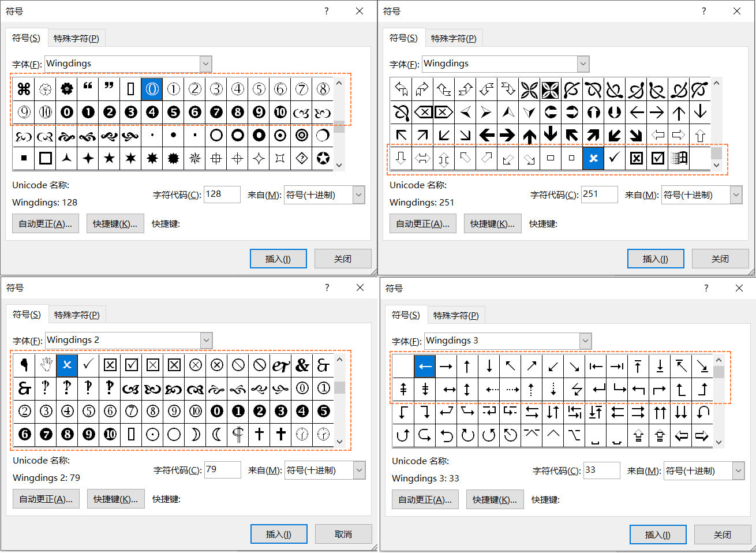Screen dimensions: 756x553
Task: Switch to 特殊字符 tab in Wingdings 3 dialog
Action: tap(456, 316)
